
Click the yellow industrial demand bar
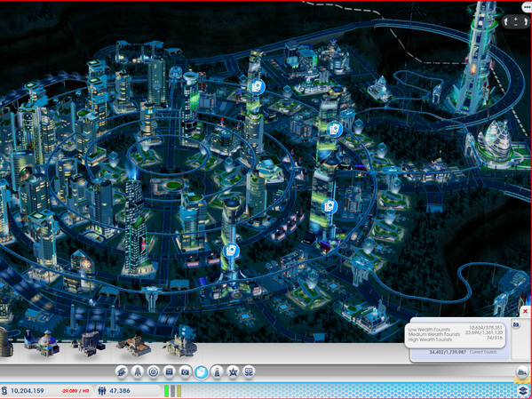(179, 391)
